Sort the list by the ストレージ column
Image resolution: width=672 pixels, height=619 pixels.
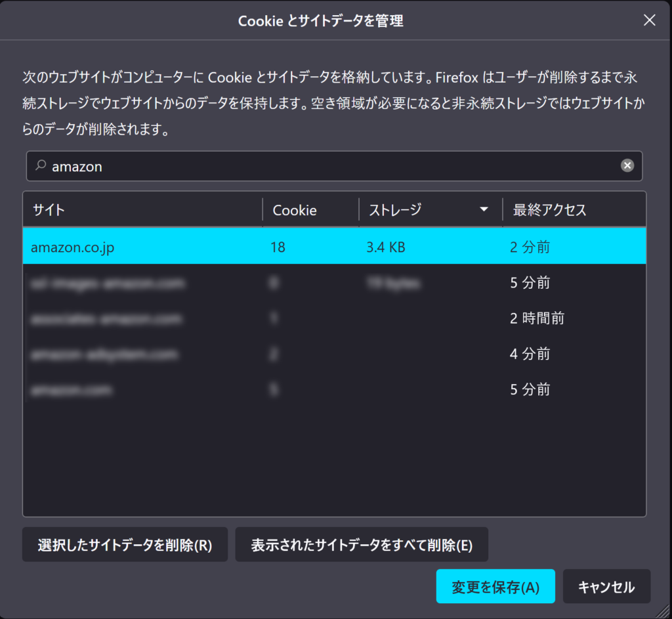(430, 209)
